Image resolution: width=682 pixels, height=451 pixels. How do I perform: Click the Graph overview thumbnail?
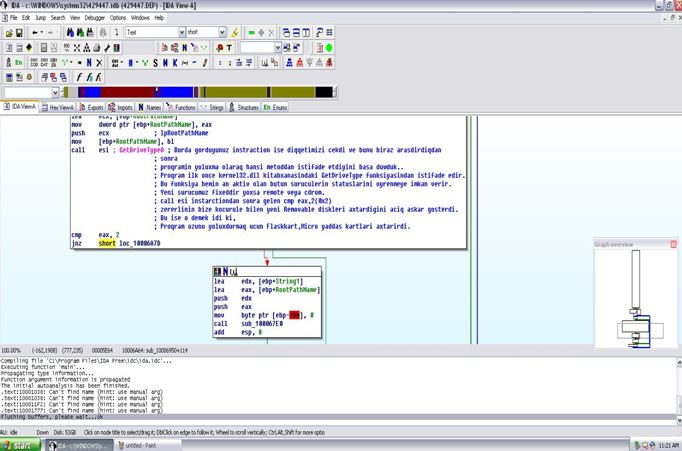tap(636, 299)
